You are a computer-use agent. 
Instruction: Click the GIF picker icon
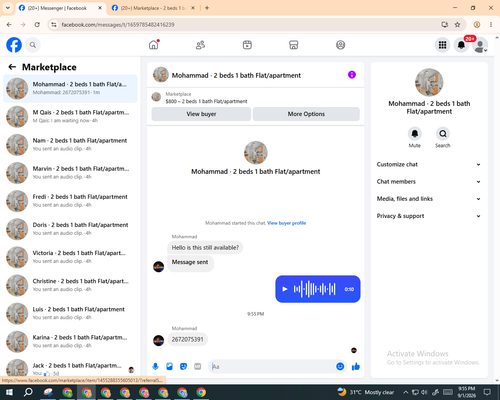pos(198,367)
